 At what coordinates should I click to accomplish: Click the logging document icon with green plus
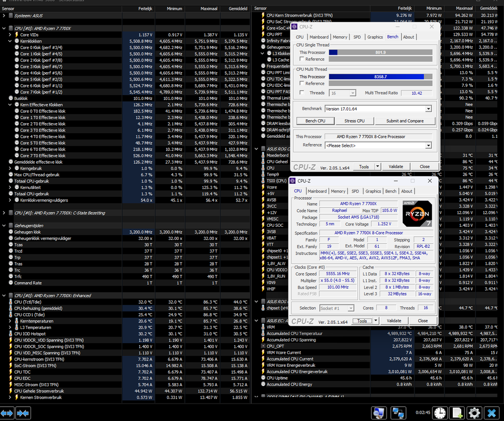(x=457, y=413)
